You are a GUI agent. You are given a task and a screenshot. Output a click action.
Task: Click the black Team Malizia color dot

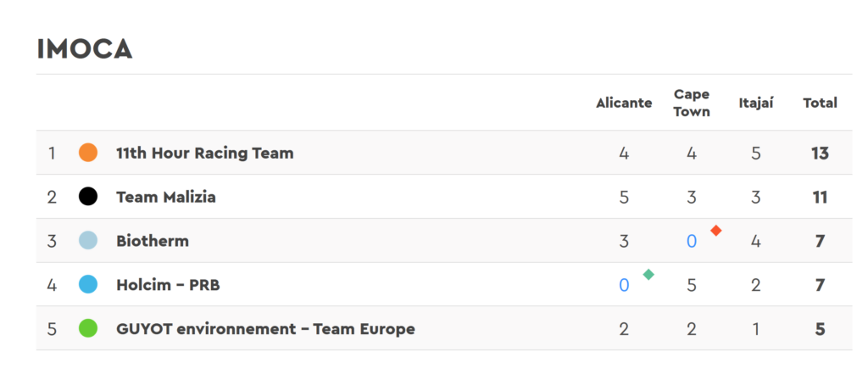(x=88, y=197)
